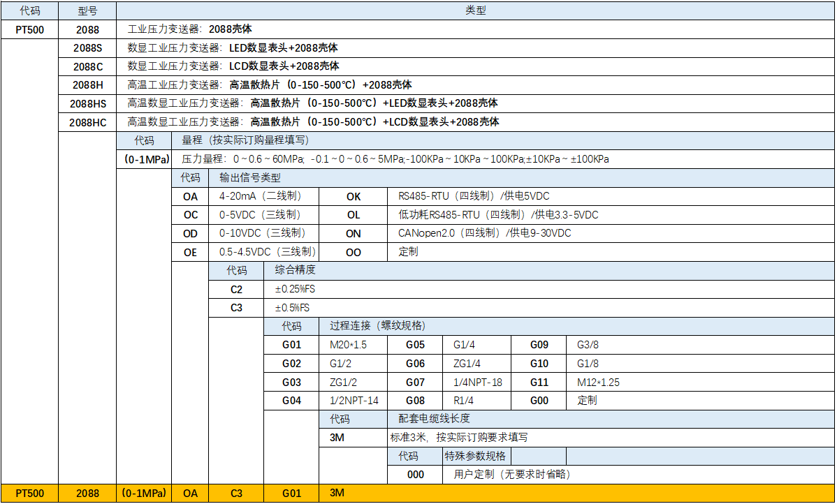Click the G11 process connection code
Image resolution: width=837 pixels, height=504 pixels.
(x=539, y=383)
